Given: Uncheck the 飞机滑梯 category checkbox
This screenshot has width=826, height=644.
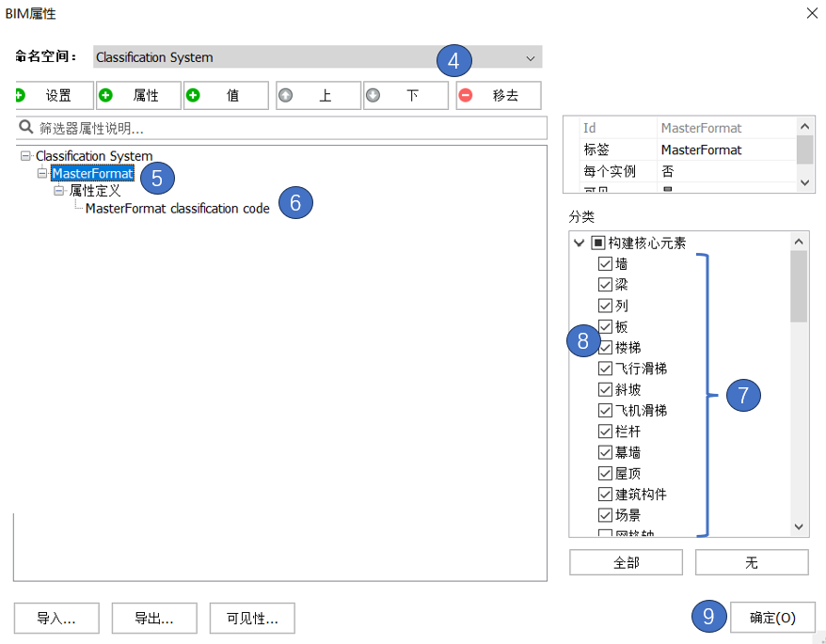Looking at the screenshot, I should pyautogui.click(x=605, y=410).
